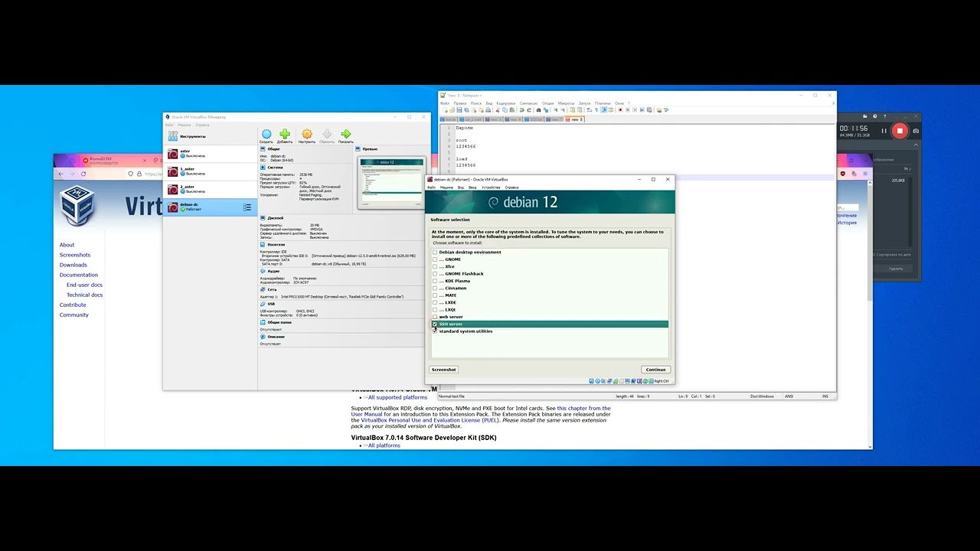The height and width of the screenshot is (551, 980).
Task: Click Community link on VirtualBox site
Action: 74,315
